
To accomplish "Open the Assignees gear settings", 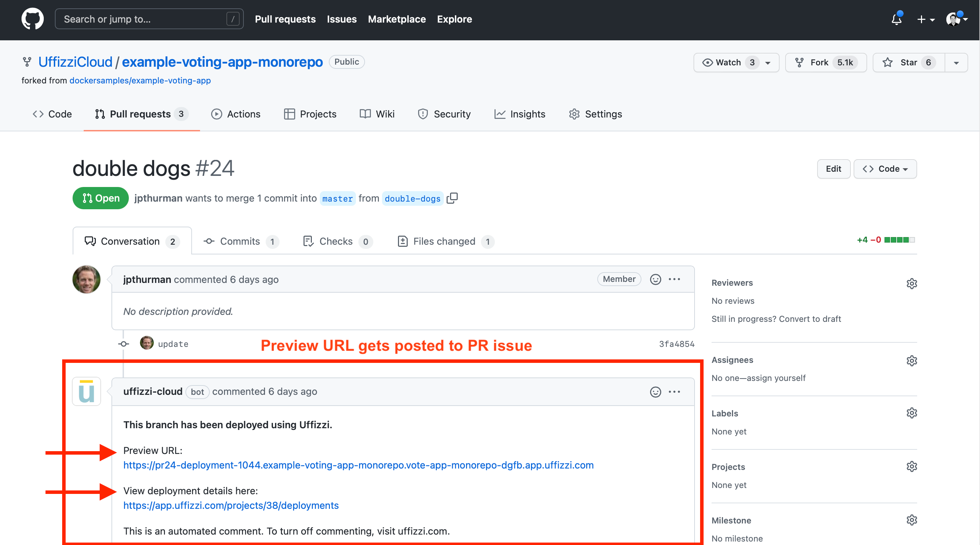I will click(x=912, y=360).
